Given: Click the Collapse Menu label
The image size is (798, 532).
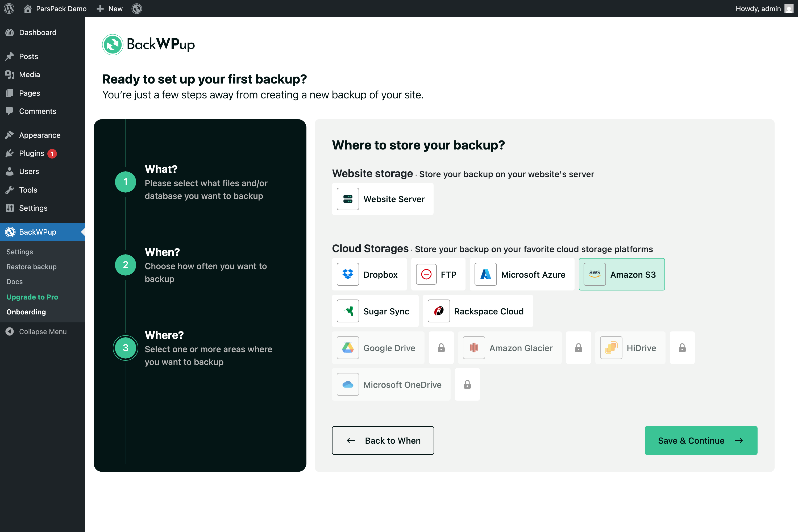Looking at the screenshot, I should tap(43, 331).
